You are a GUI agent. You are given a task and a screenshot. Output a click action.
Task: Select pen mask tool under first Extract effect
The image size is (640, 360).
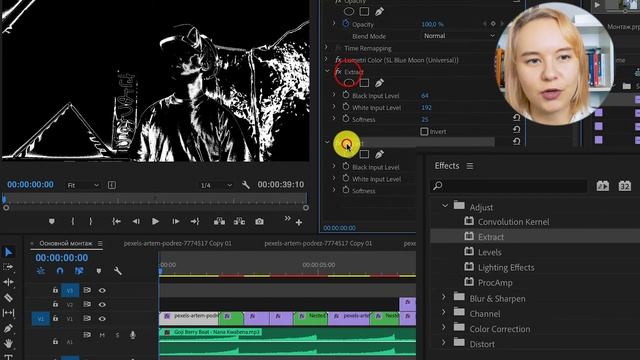379,83
